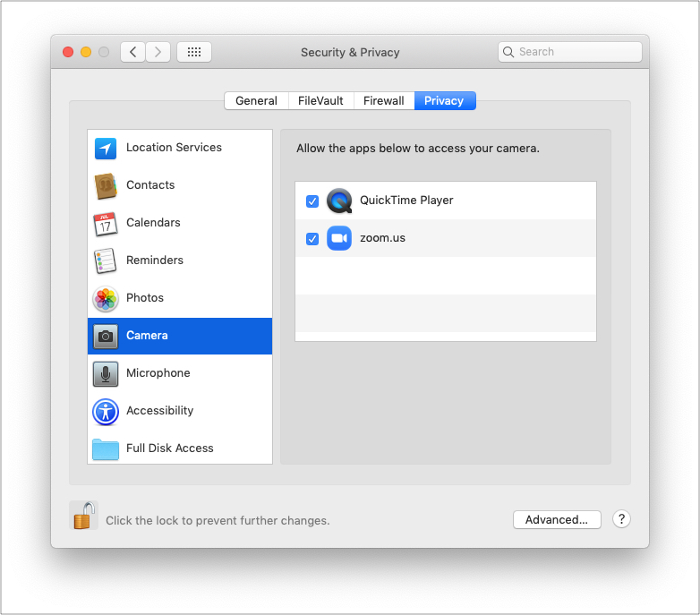
Task: Click the Camera icon in sidebar
Action: coord(106,336)
